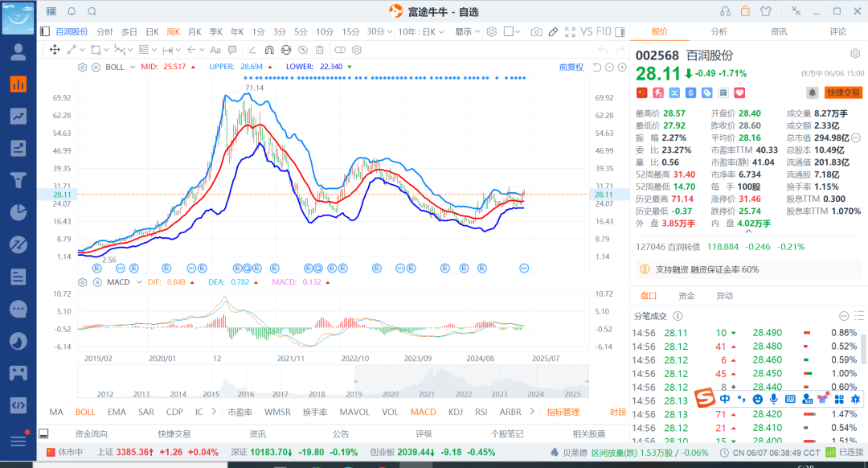This screenshot has height=468, width=868.
Task: Open the 10年:日K range dropdown
Action: tap(420, 31)
